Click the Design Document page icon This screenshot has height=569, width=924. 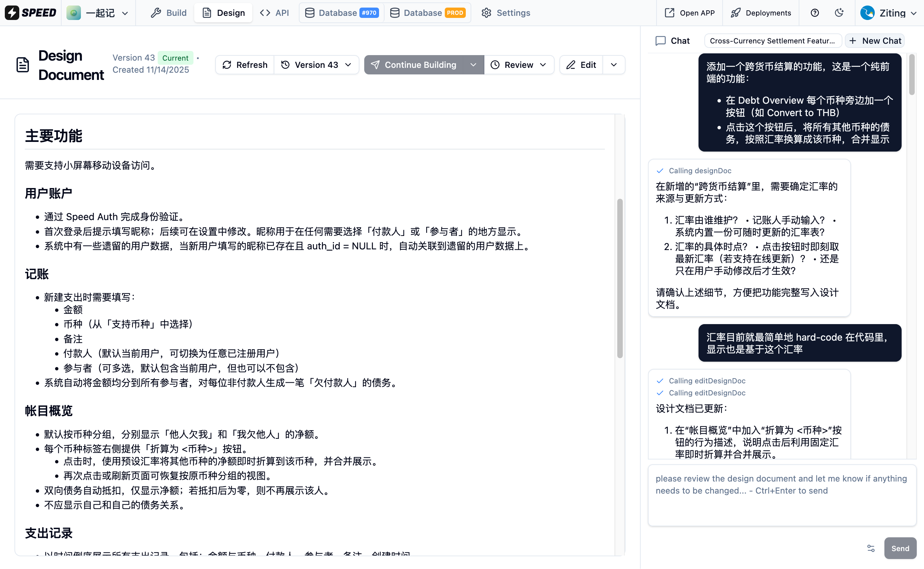(x=23, y=65)
